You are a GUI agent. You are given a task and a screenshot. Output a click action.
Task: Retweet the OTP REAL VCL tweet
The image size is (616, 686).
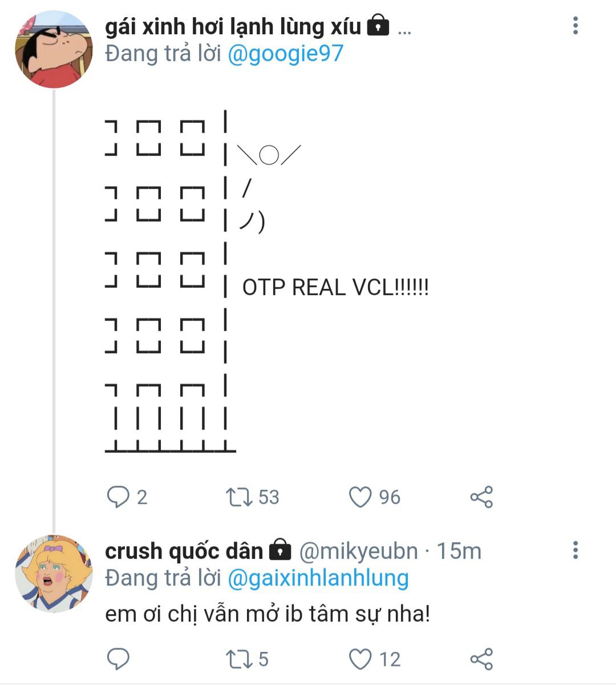coord(239,497)
